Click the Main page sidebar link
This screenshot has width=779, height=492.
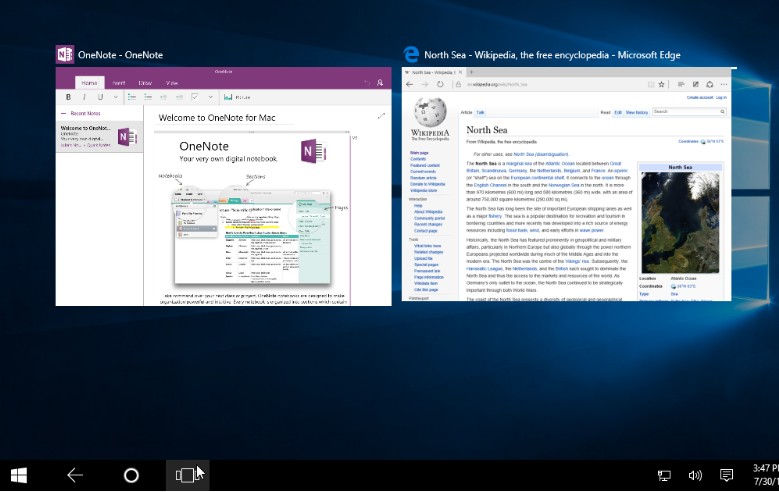419,153
